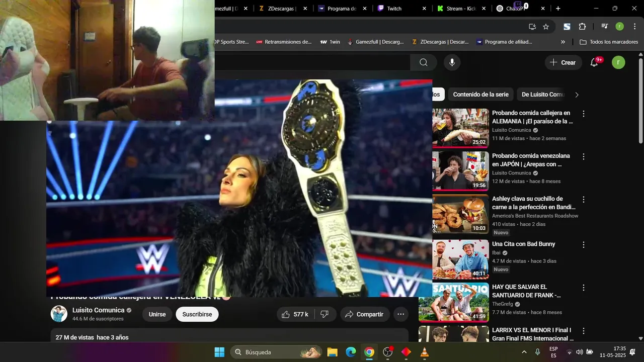644x362 pixels.
Task: Click the Crear button
Action: (x=563, y=62)
